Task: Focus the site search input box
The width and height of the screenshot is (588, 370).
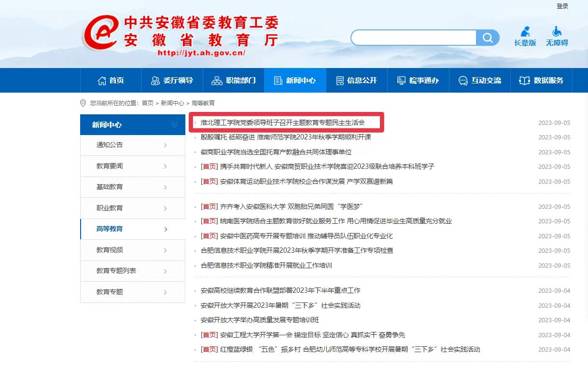Action: [414, 38]
